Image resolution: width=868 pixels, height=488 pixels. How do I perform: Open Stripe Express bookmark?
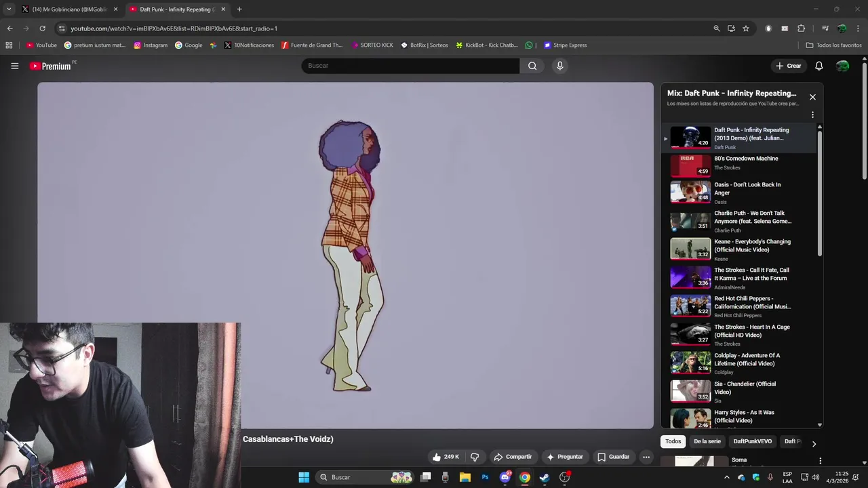coord(565,45)
